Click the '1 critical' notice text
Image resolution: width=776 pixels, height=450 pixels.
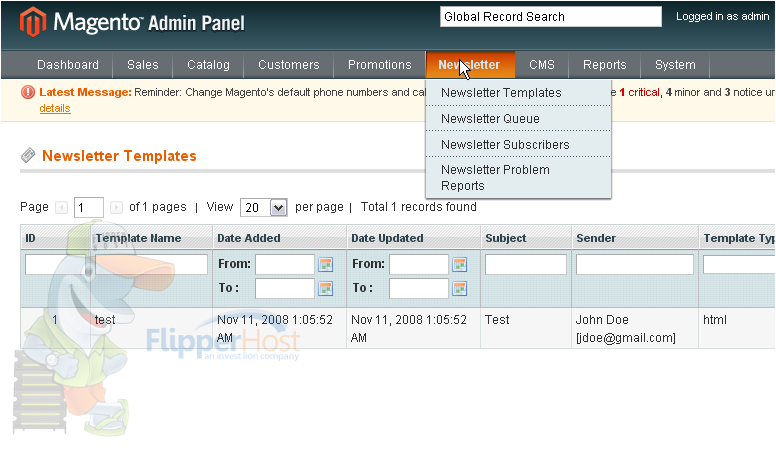(x=639, y=92)
